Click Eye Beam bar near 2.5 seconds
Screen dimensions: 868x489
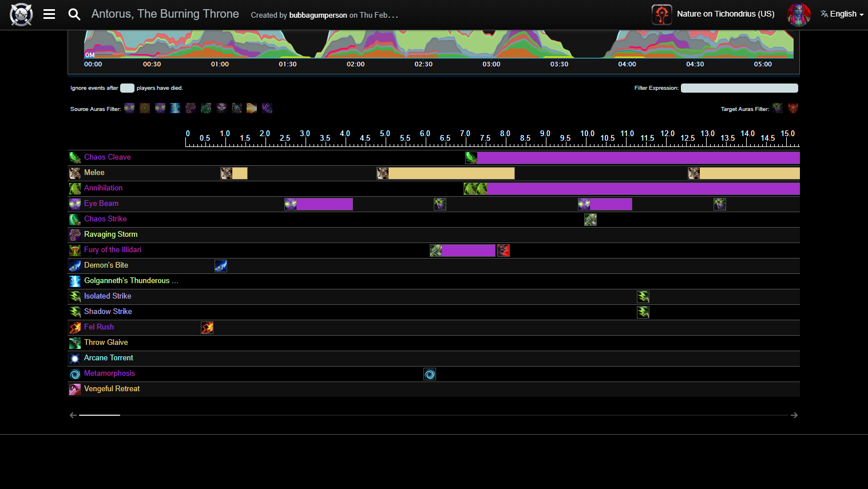[x=324, y=204]
